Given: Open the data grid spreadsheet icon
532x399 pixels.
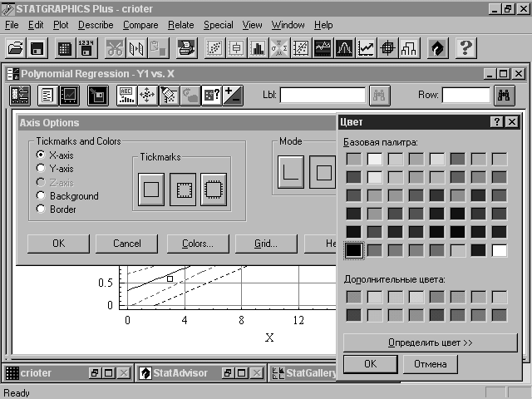Looking at the screenshot, I should click(65, 48).
